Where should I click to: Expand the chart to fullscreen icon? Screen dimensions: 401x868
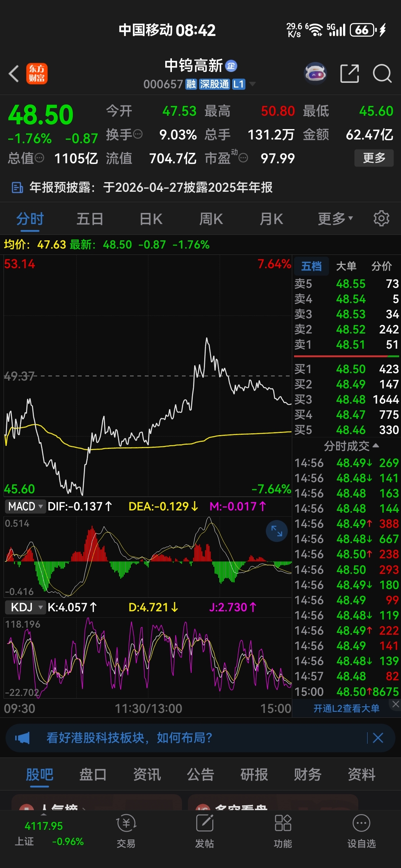click(277, 531)
